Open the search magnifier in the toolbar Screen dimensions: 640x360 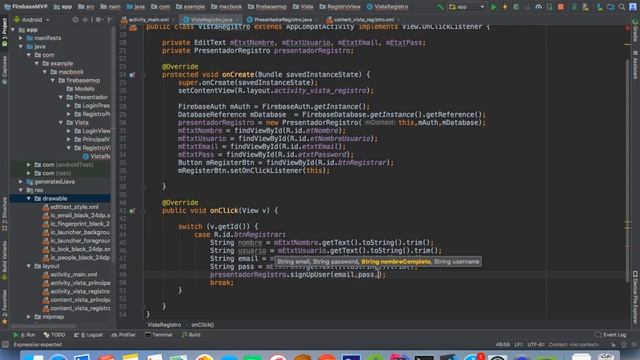coord(622,7)
